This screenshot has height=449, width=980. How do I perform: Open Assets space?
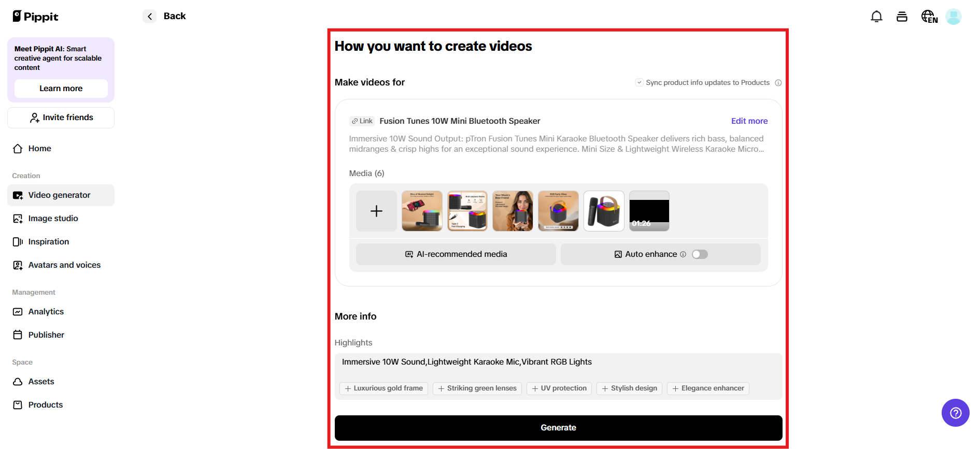pyautogui.click(x=61, y=382)
